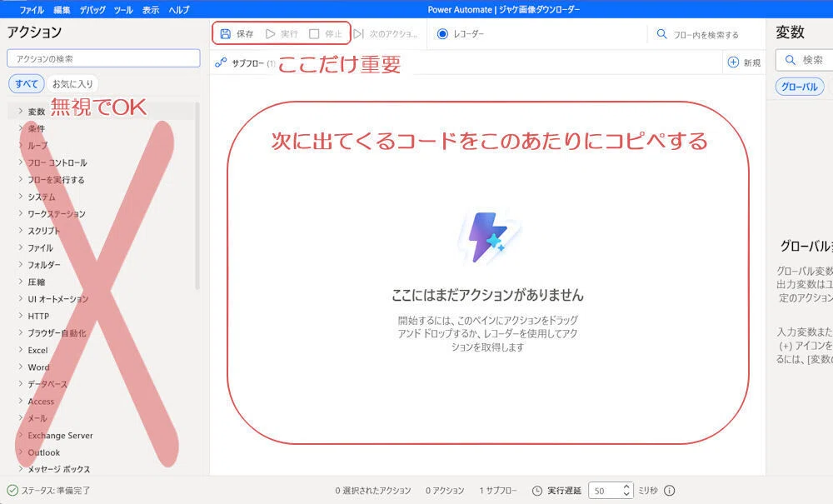Select the すべて actions tab
The width and height of the screenshot is (833, 504).
point(26,84)
